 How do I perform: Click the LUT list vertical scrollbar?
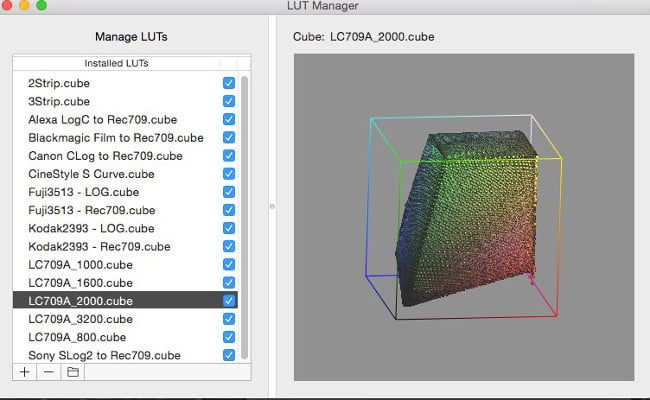point(245,218)
